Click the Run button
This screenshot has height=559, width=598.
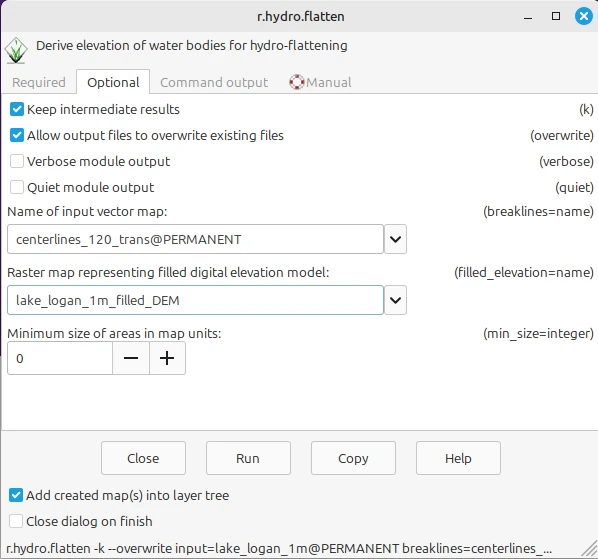pos(248,458)
